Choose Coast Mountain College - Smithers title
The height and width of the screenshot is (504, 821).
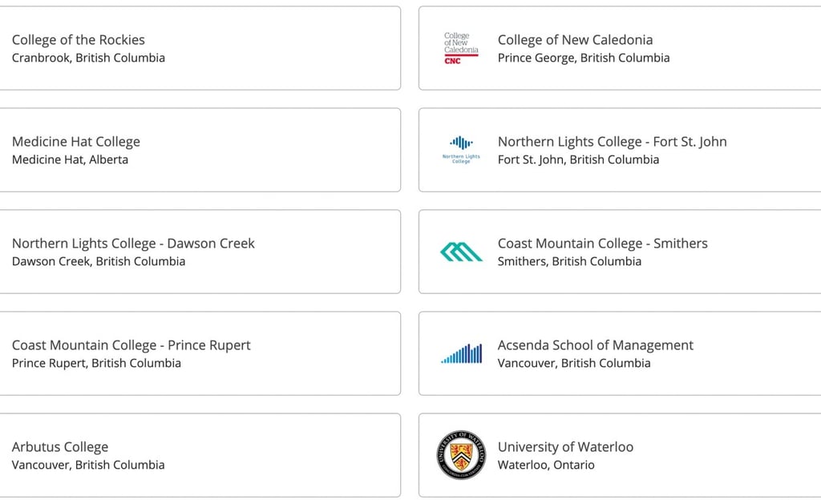[603, 244]
